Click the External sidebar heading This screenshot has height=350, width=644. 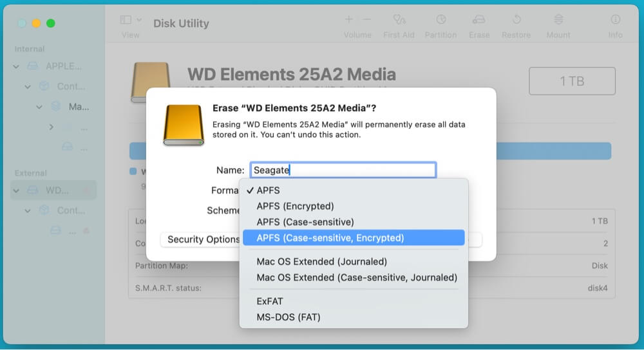31,173
